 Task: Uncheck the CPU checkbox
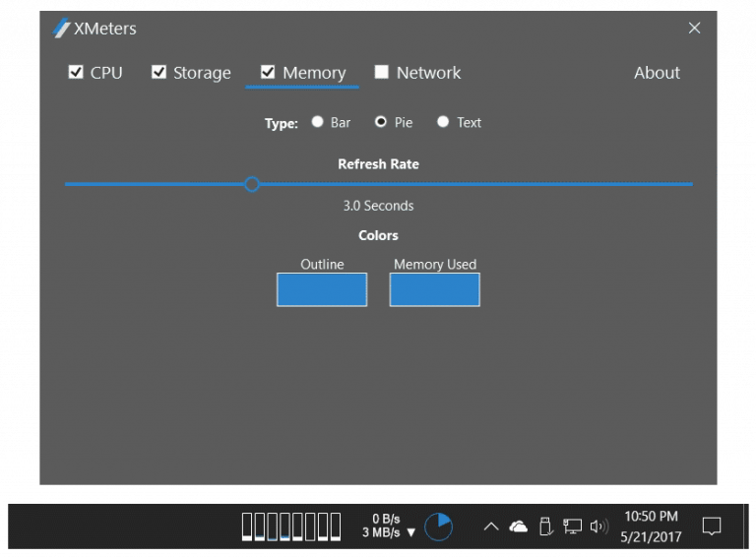pos(76,72)
